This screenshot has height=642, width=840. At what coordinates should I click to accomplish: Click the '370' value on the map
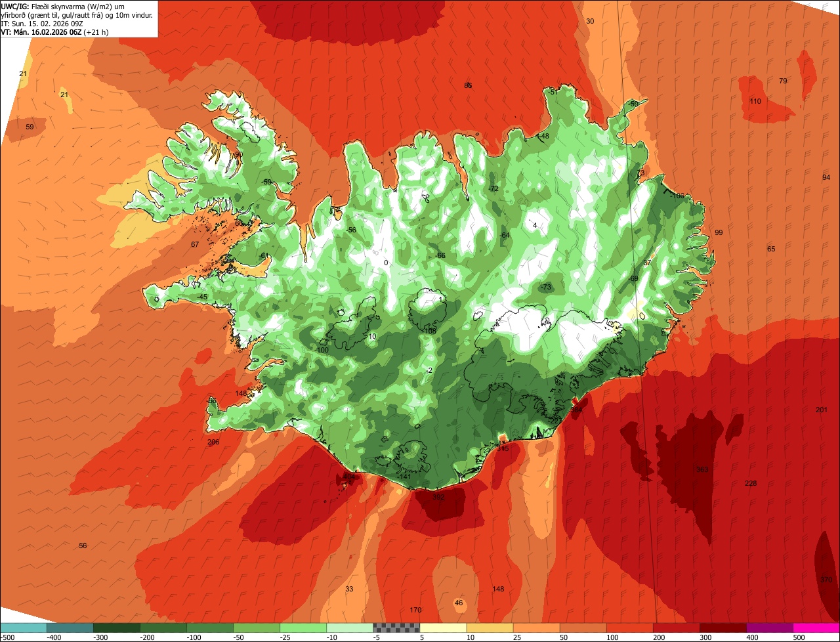click(826, 580)
